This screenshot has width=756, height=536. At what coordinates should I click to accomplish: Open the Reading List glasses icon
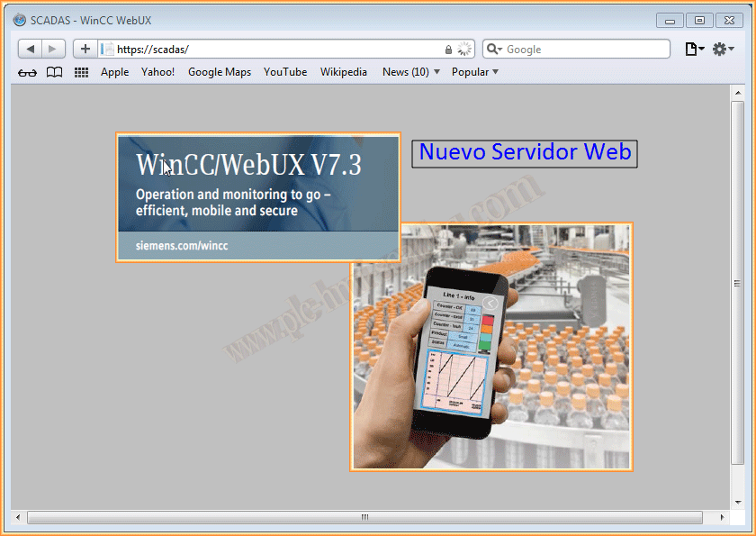(x=27, y=73)
